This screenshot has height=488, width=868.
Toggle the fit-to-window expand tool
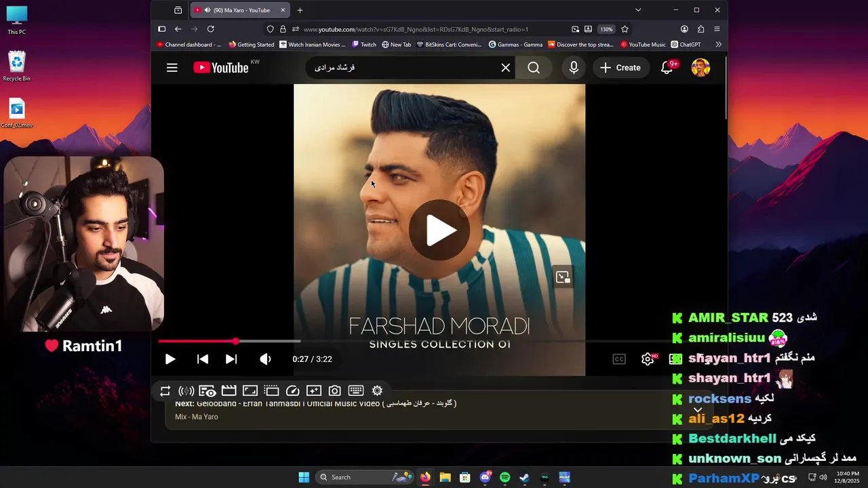(250, 390)
